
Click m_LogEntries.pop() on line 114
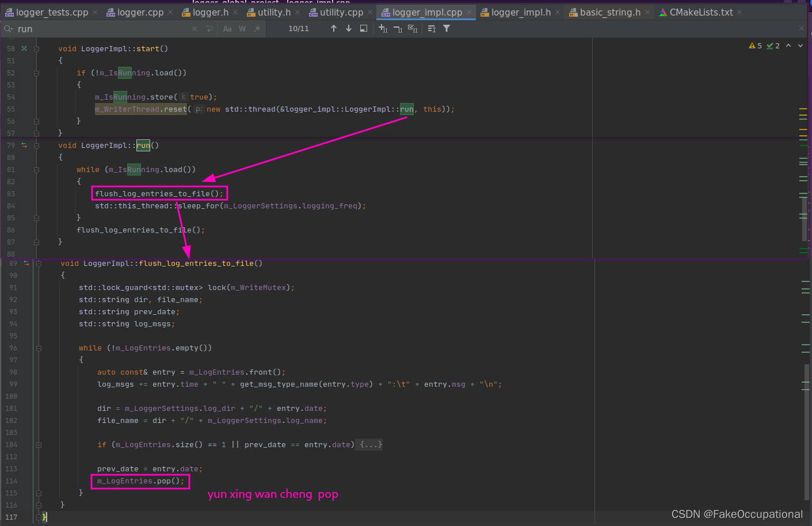[x=140, y=481]
